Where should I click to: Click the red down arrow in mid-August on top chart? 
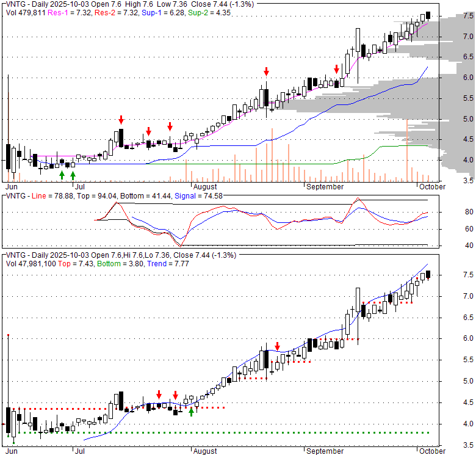(x=265, y=72)
